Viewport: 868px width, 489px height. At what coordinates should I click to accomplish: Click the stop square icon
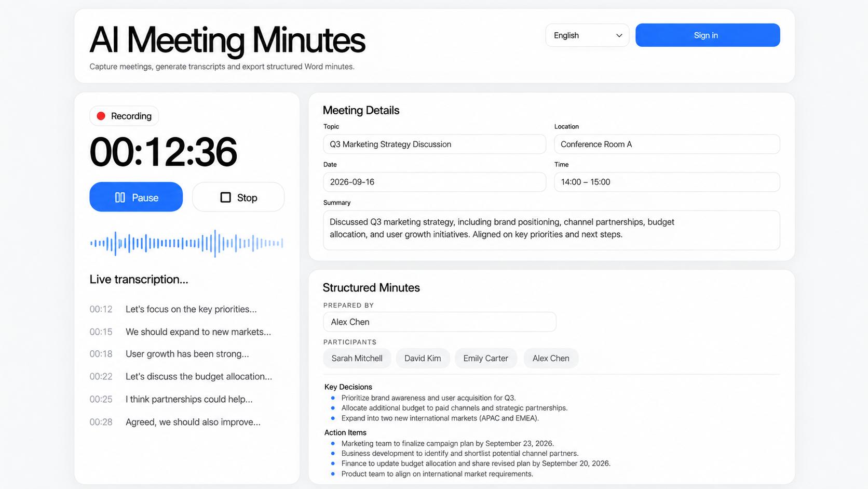[x=225, y=197]
